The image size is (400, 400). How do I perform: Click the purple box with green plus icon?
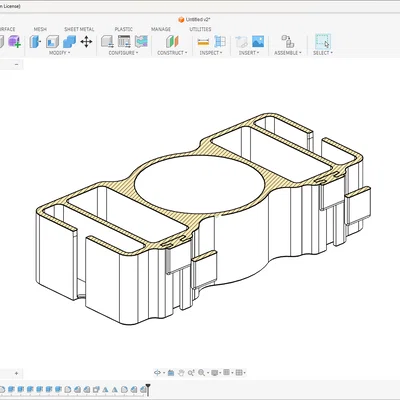tap(14, 42)
